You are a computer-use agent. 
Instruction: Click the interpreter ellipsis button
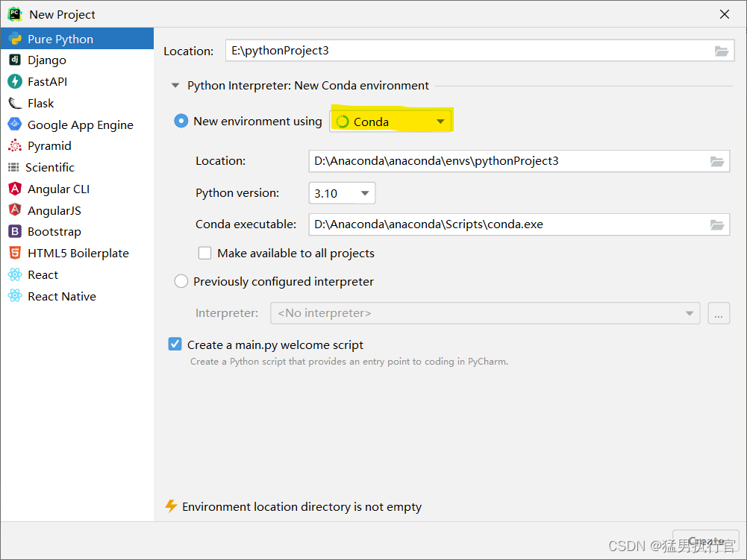(x=719, y=313)
